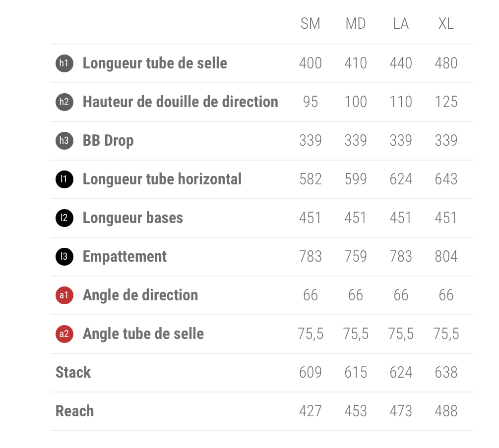Click the Reach value 488 for XL

coord(446,411)
